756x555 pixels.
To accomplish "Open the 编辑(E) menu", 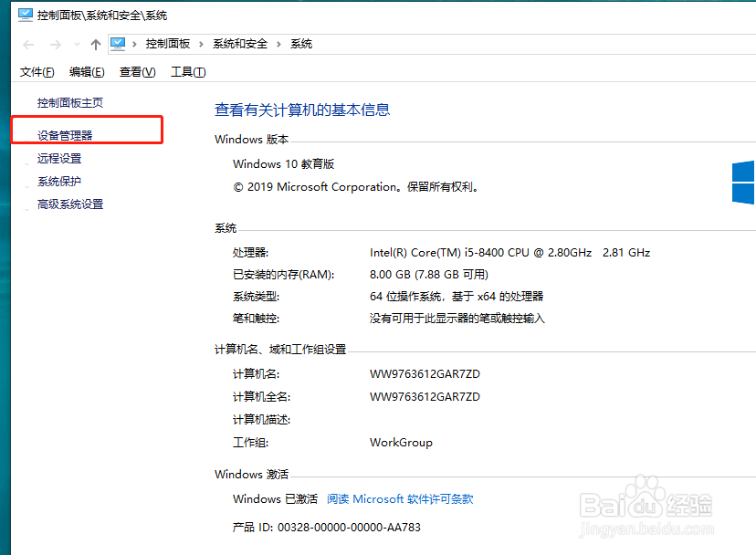I will [x=87, y=72].
